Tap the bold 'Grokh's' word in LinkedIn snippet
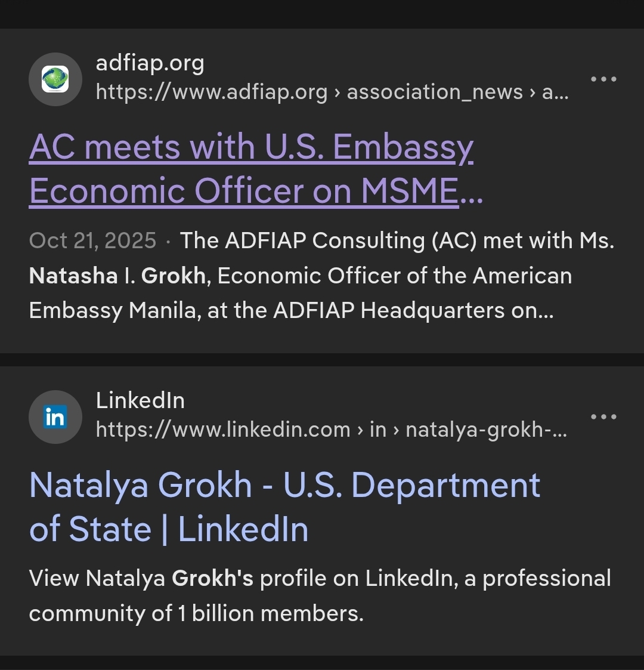This screenshot has height=670, width=644. click(x=212, y=578)
